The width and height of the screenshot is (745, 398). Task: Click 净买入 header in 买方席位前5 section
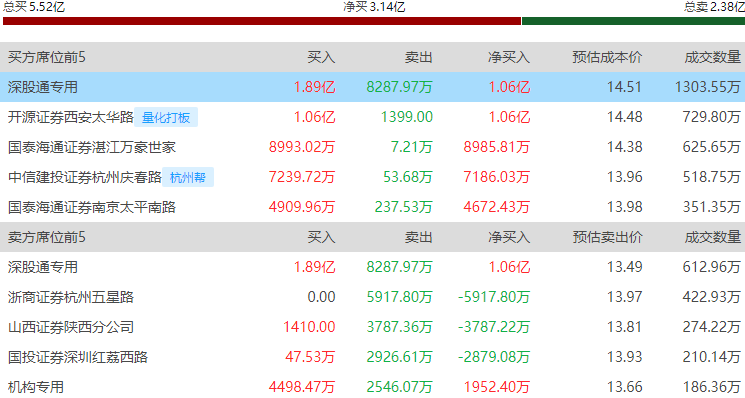[509, 57]
